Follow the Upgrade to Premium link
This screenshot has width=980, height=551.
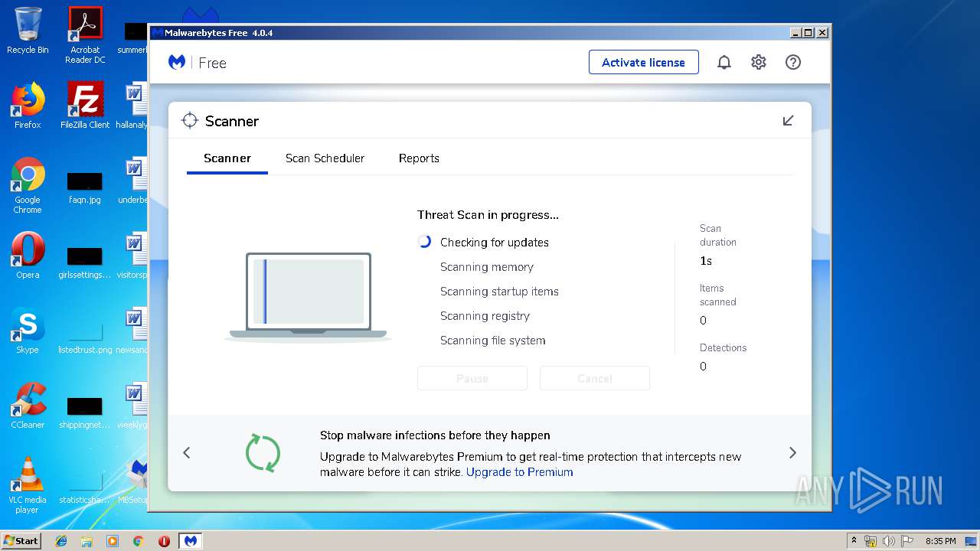519,472
